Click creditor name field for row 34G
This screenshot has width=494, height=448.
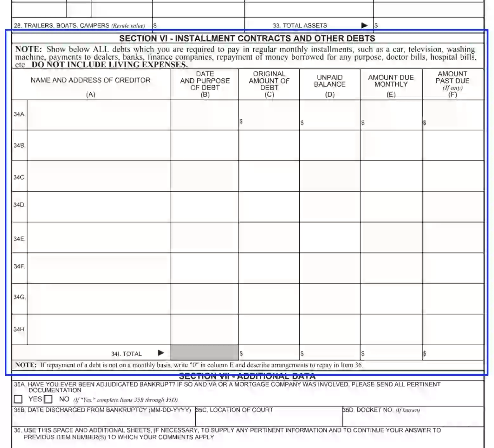click(x=99, y=299)
